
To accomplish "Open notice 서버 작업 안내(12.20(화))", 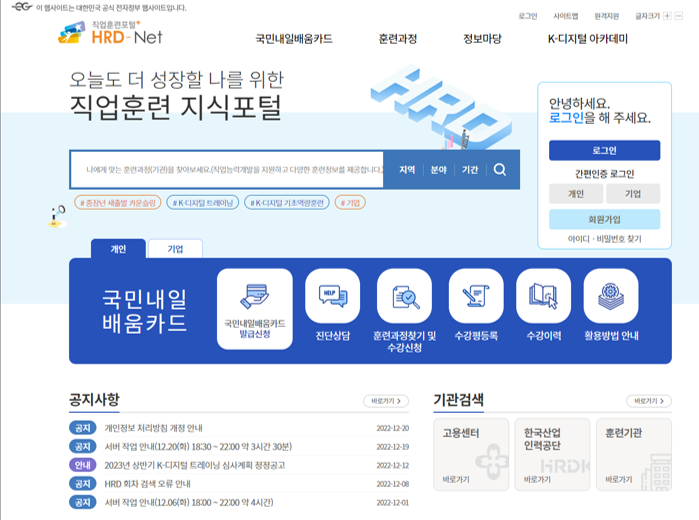I will (x=198, y=446).
